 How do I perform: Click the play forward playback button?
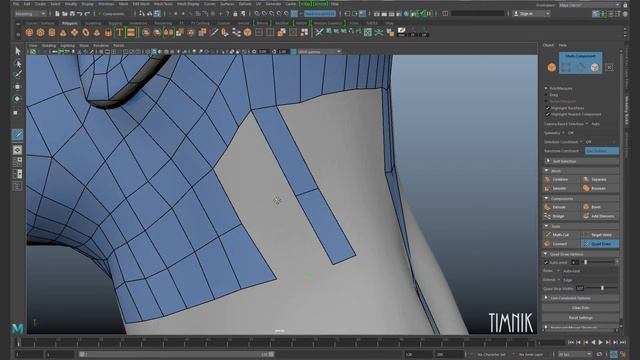600,342
